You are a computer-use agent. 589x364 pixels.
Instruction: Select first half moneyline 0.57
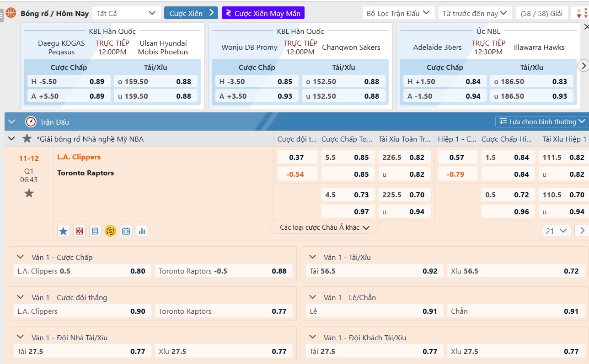457,157
